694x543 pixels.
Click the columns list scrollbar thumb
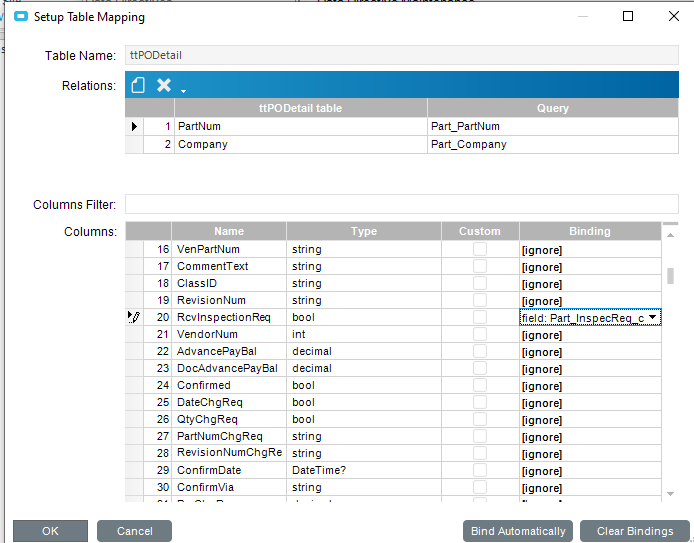click(671, 276)
